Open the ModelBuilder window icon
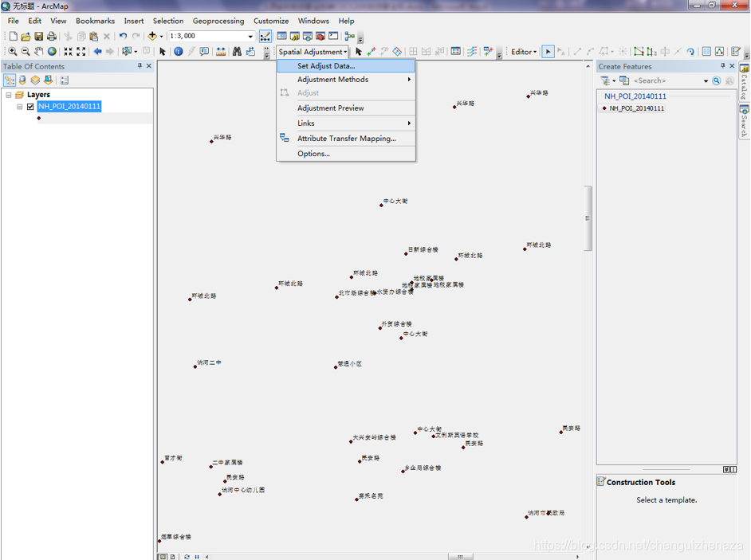 [350, 36]
